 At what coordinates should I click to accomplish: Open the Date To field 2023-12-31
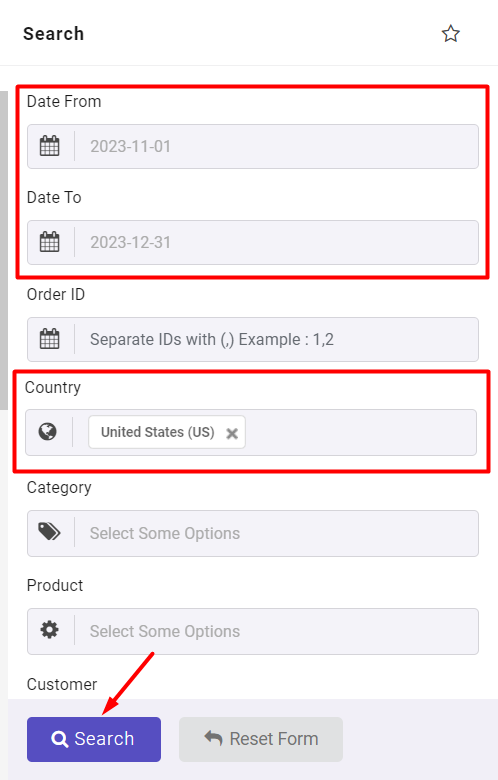[276, 242]
